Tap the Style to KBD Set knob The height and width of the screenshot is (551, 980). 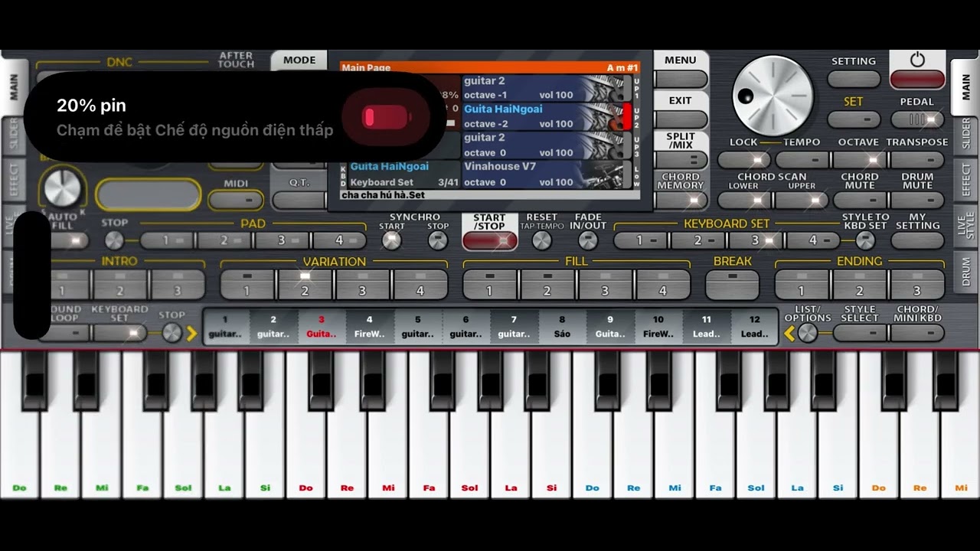point(865,240)
